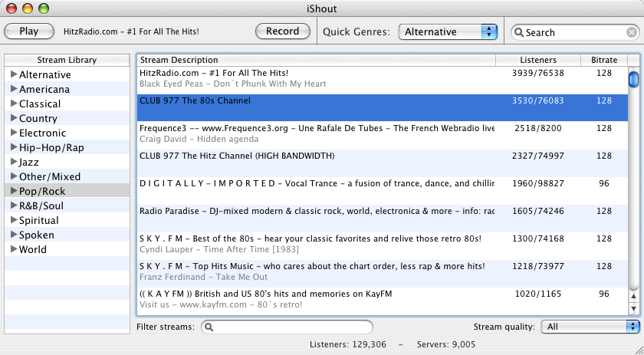Clear the search with the X icon
This screenshot has height=355, width=644.
click(632, 32)
